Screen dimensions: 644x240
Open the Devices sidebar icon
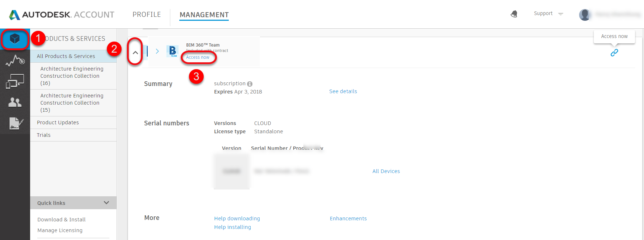point(15,81)
